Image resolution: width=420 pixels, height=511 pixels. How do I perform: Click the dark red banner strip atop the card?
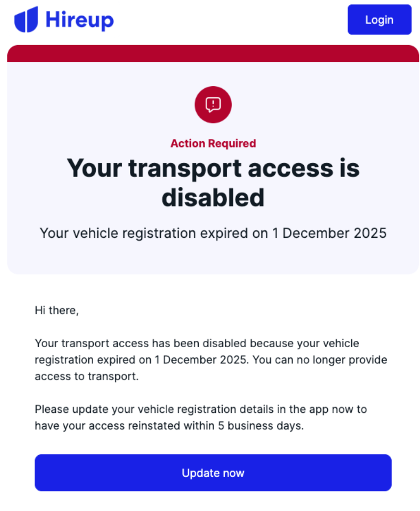pos(213,53)
